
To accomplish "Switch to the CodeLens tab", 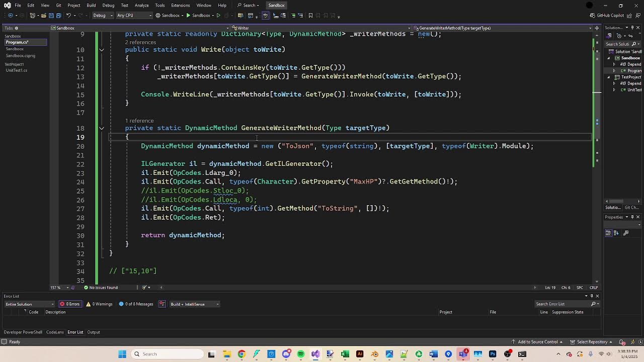I will tap(55, 332).
